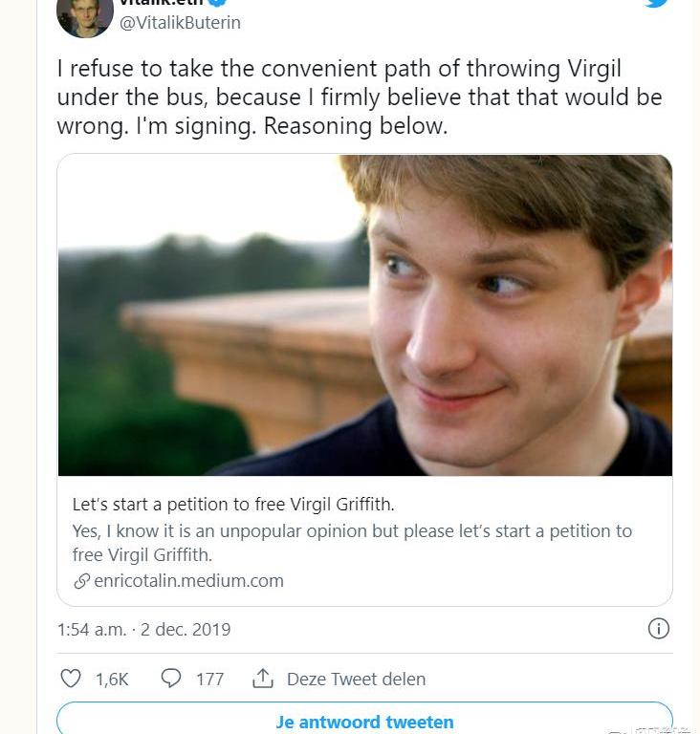Click the share upload arrow icon
The image size is (700, 734).
[x=263, y=679]
